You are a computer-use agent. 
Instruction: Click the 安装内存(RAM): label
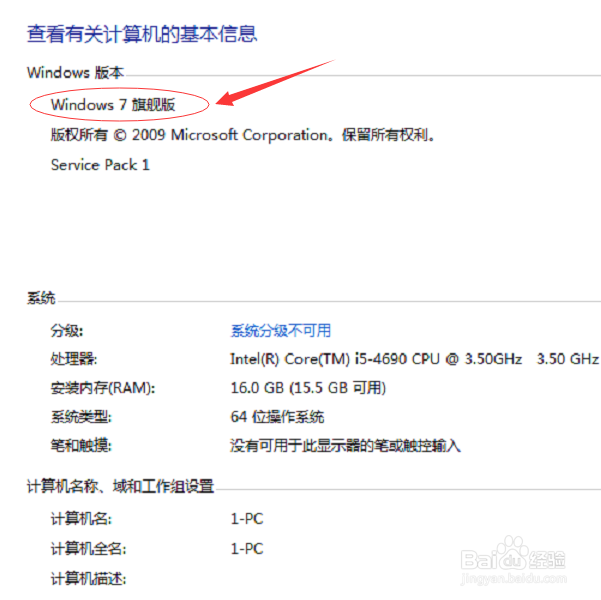pos(103,388)
